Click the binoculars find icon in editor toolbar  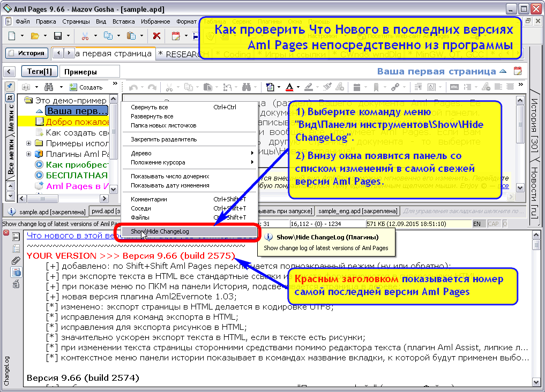click(x=247, y=87)
